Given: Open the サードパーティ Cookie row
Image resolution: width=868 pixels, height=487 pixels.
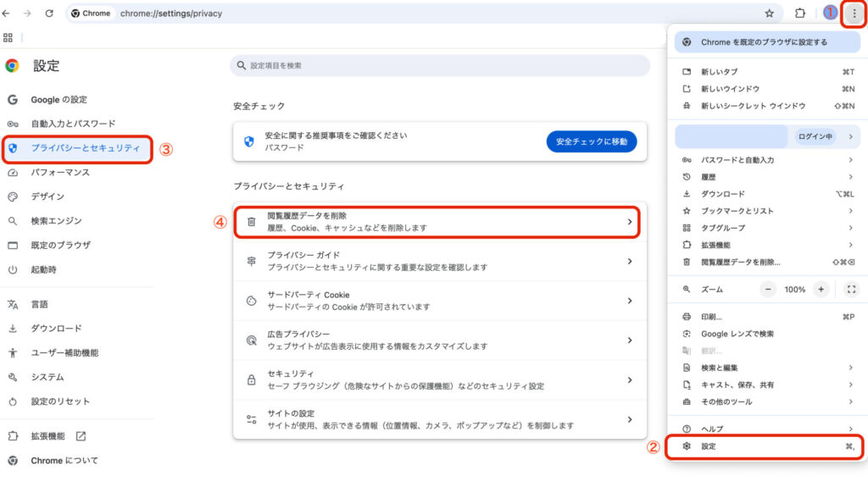Looking at the screenshot, I should click(440, 301).
